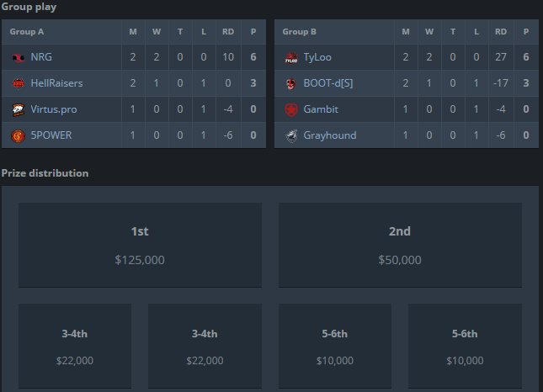Select the 1st place $125,000 prize box

tap(140, 245)
